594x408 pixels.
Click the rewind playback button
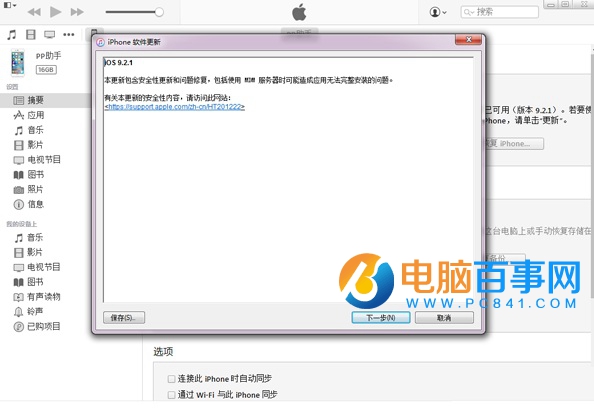click(34, 12)
